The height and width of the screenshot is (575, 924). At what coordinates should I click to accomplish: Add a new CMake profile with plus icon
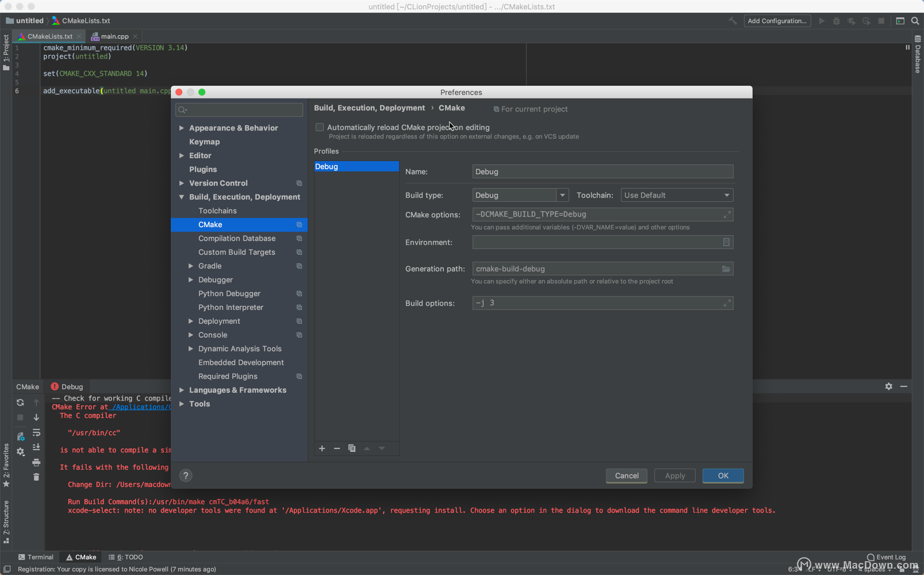[322, 448]
